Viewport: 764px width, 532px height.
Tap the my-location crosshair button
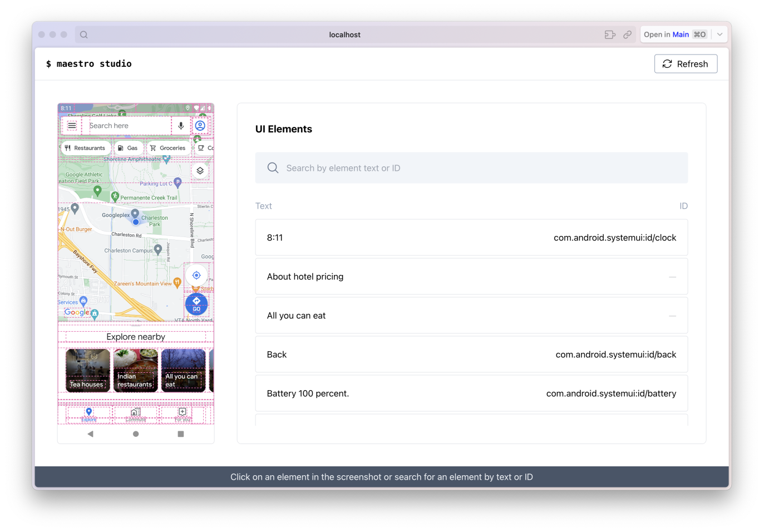click(x=196, y=275)
